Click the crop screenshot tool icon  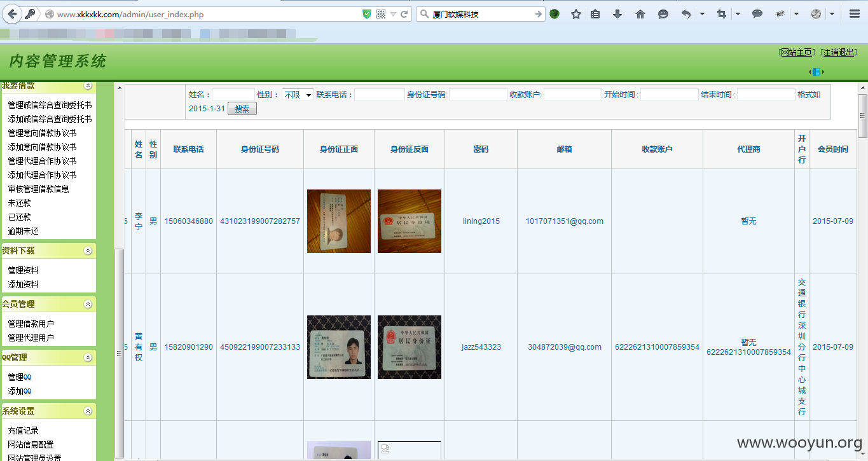[721, 14]
